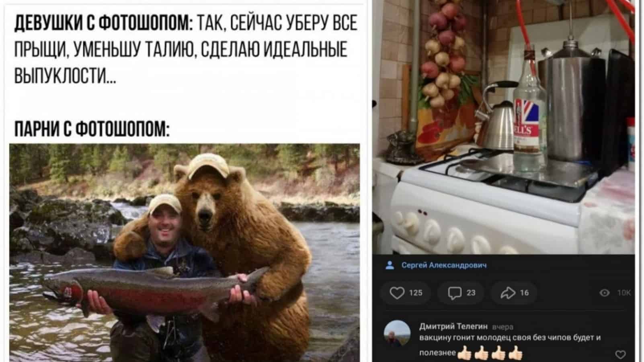Click the ПАРНИ С ФОТОШОПОМ caption
The image size is (644, 362).
(92, 129)
